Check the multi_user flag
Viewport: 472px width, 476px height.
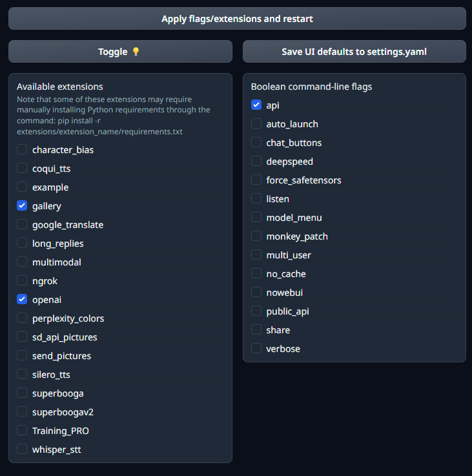click(256, 254)
